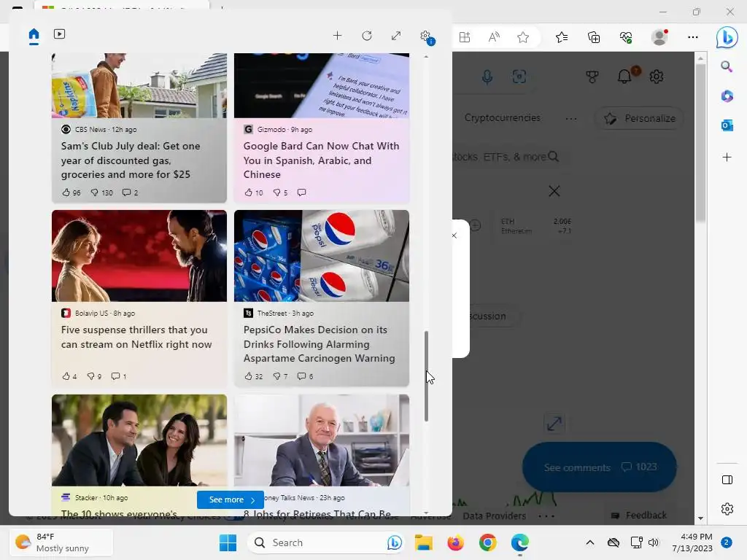The image size is (747, 560).
Task: Toggle Edge sidebar visibility button
Action: (x=727, y=480)
